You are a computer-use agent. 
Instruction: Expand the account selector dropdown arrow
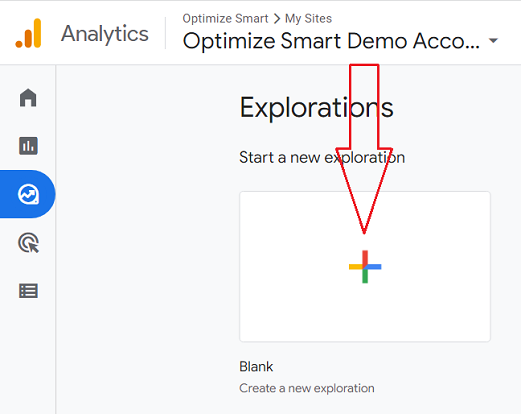click(x=493, y=41)
